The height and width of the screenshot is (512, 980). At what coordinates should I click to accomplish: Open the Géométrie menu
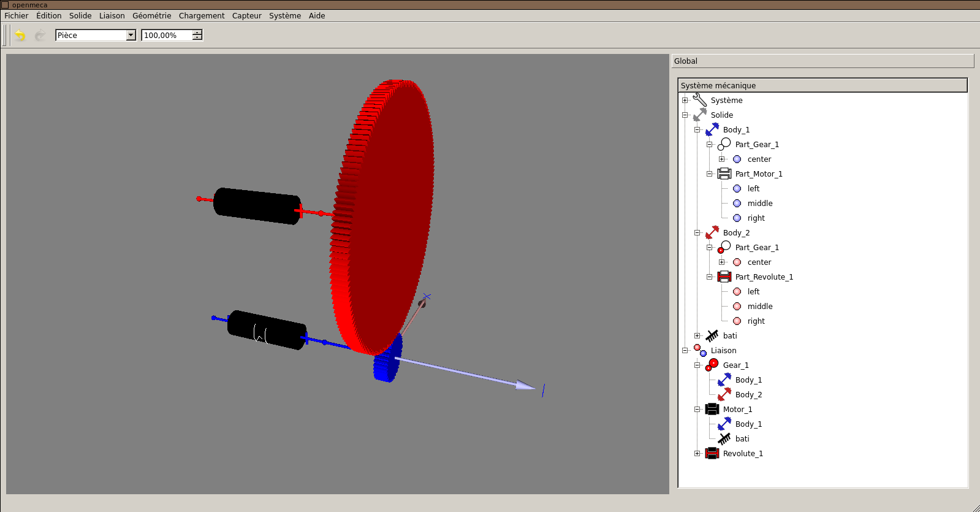click(151, 16)
